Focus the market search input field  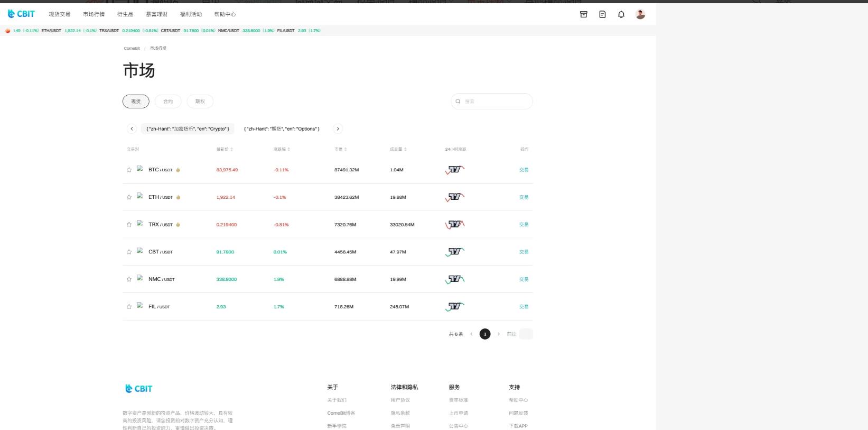[496, 102]
